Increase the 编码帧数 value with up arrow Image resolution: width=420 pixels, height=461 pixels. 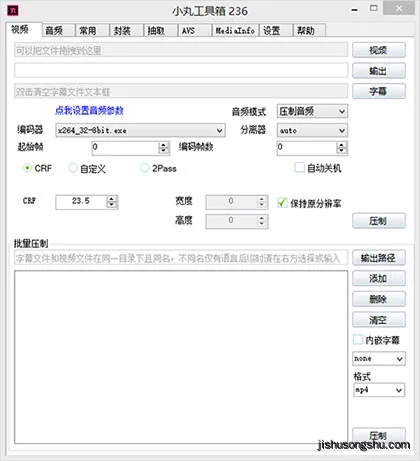coord(341,145)
